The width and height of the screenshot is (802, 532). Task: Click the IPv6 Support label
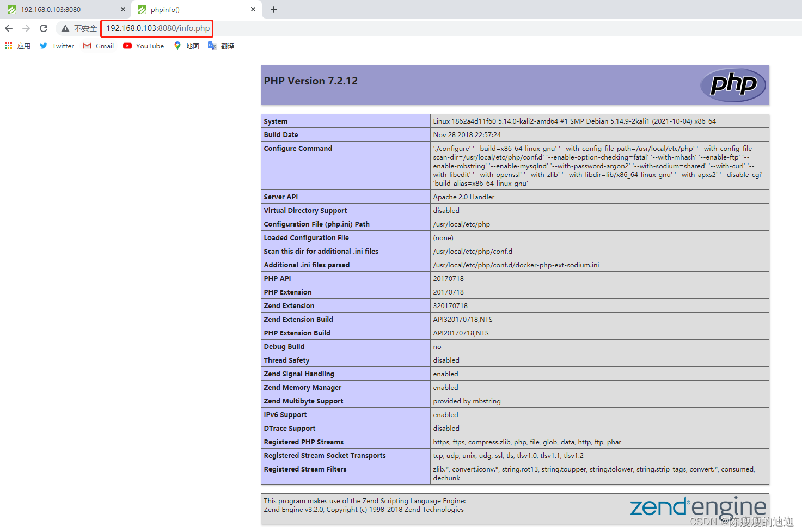click(285, 414)
